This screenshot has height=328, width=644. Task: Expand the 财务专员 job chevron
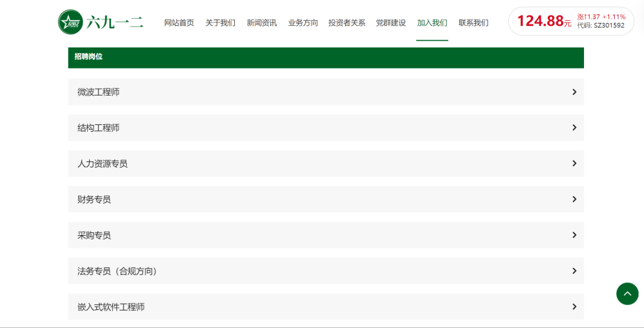[x=574, y=200]
